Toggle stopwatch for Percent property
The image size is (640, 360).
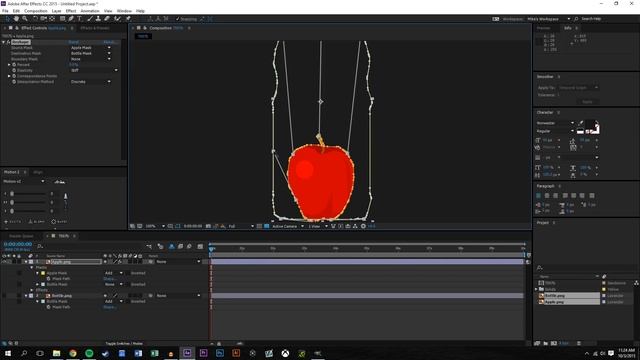point(14,64)
